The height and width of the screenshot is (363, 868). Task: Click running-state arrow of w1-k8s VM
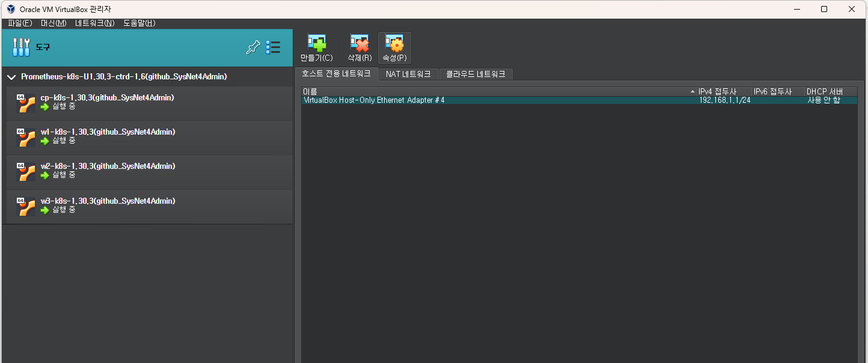[45, 141]
